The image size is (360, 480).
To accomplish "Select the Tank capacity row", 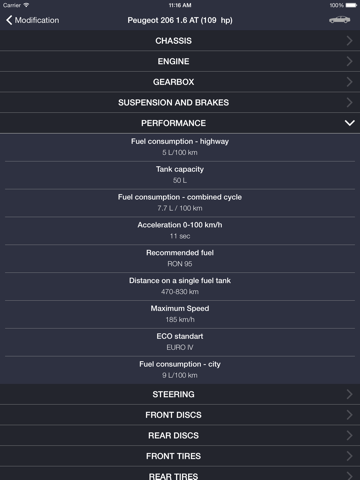I will (180, 175).
